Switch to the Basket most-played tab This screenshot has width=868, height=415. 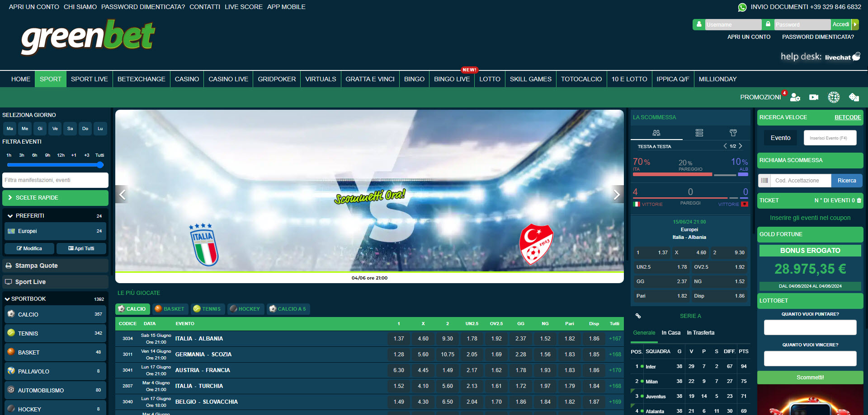point(170,309)
